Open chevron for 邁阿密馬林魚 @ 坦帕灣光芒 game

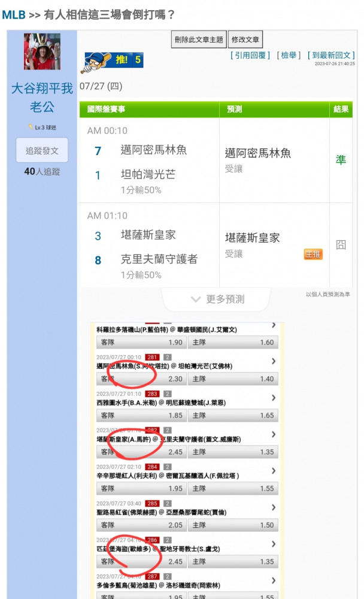(274, 361)
